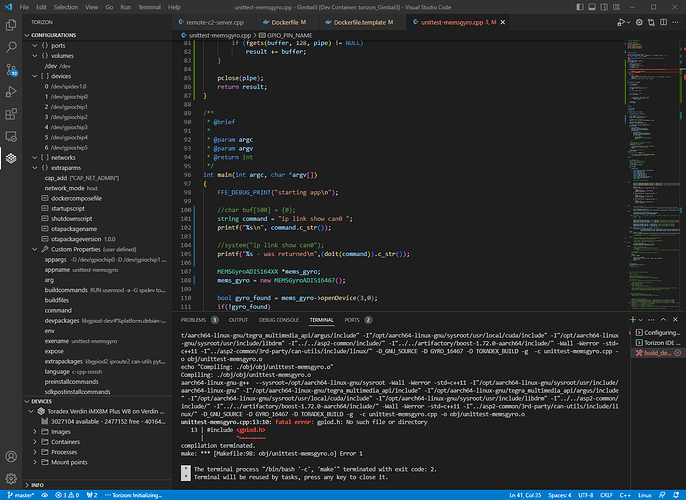Open Source Control view in activity bar
The width and height of the screenshot is (686, 500).
point(11,69)
